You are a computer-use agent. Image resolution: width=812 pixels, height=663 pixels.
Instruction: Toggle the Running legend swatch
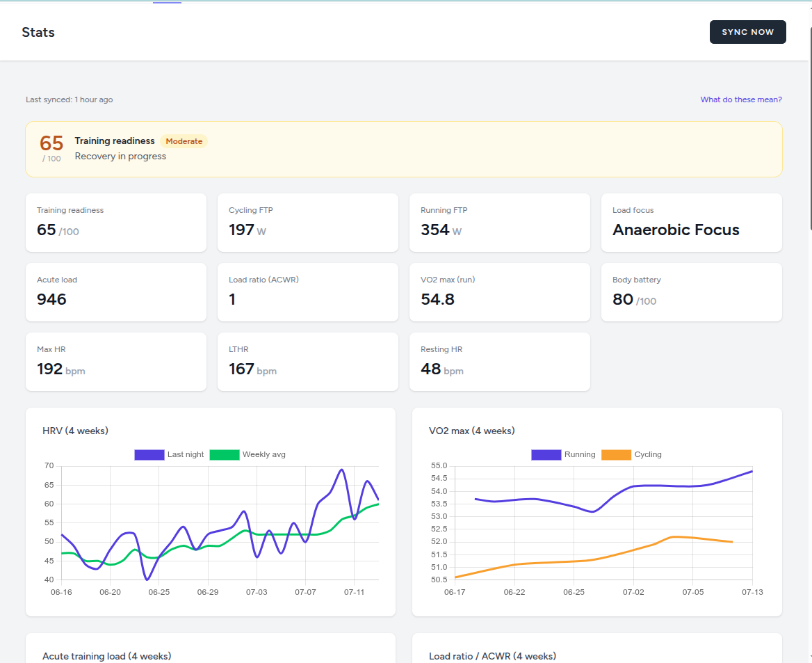pyautogui.click(x=546, y=454)
